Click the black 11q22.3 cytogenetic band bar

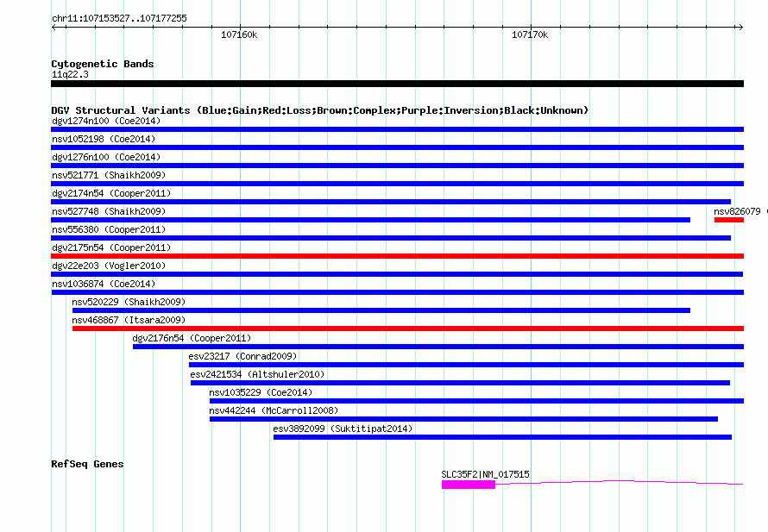pos(397,84)
